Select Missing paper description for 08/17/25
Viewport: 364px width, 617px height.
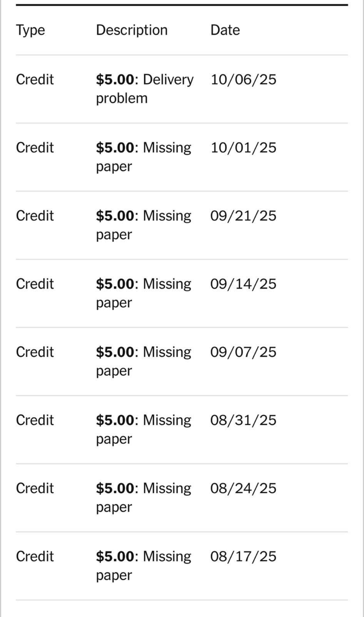click(x=143, y=566)
